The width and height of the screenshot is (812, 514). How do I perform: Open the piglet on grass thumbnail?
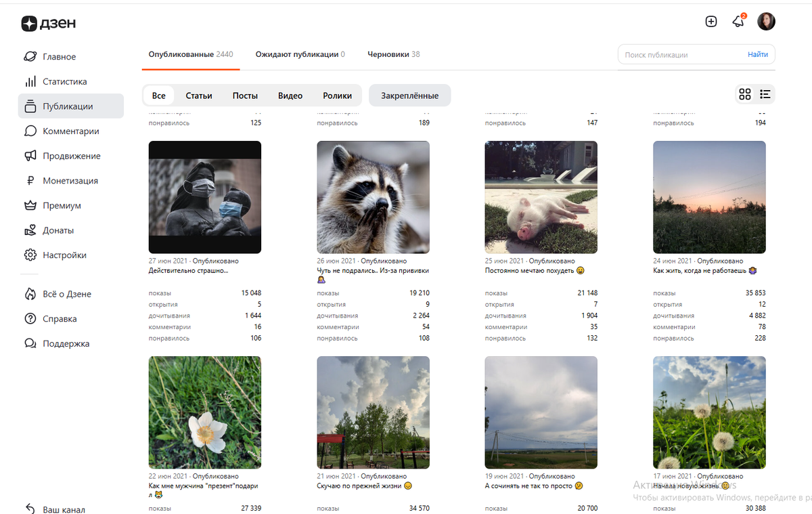[x=541, y=197]
